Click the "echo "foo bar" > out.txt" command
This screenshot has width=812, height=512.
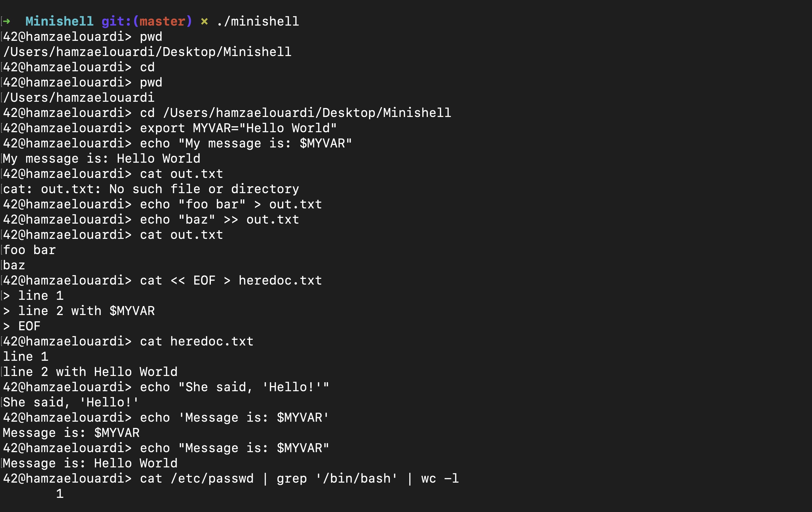pos(231,204)
